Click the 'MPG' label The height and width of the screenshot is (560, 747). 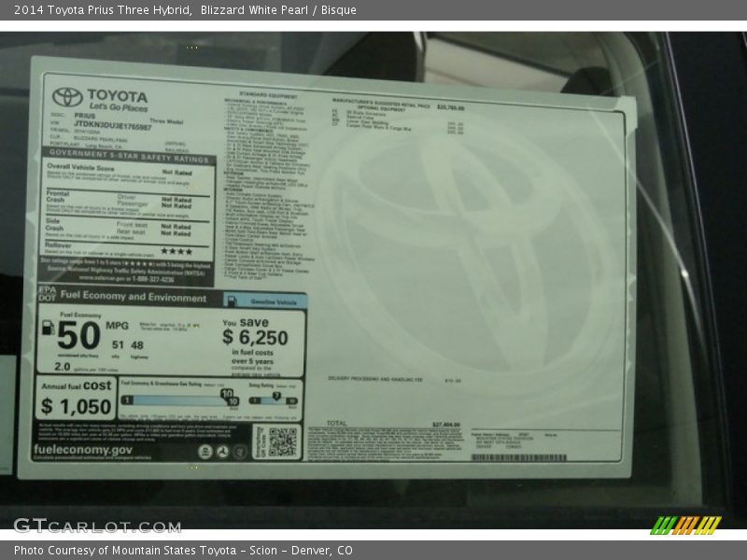tap(118, 326)
